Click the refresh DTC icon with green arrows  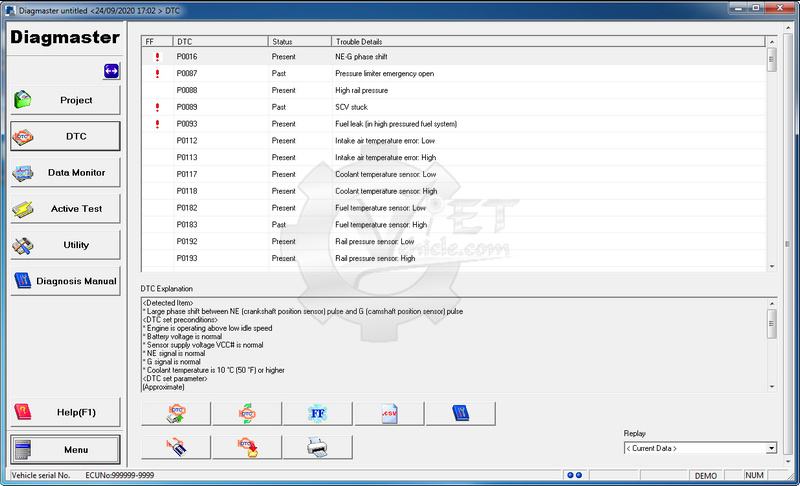[x=247, y=413]
